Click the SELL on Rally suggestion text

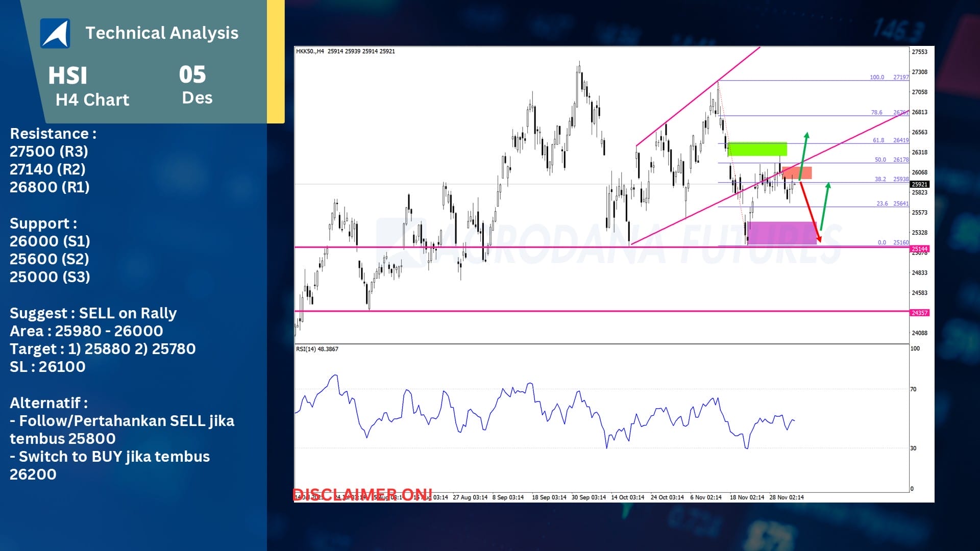128,313
